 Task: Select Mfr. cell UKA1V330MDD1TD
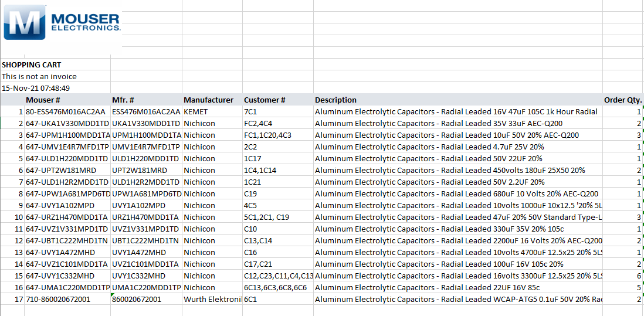pyautogui.click(x=145, y=124)
